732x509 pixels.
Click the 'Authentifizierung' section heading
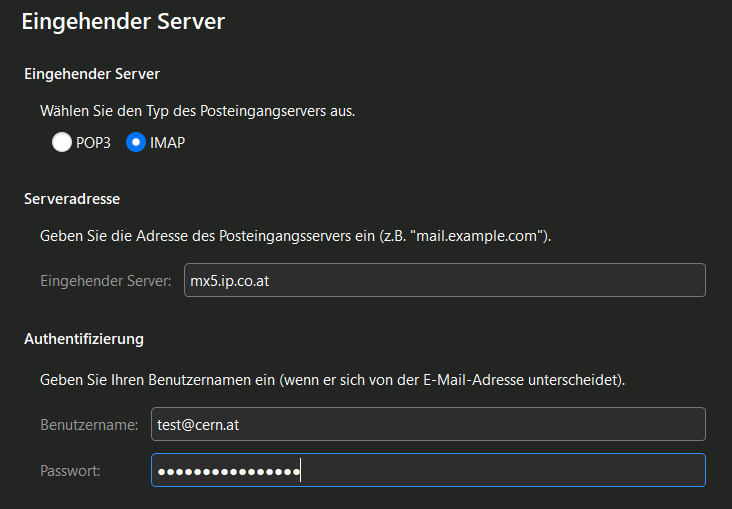tap(84, 339)
